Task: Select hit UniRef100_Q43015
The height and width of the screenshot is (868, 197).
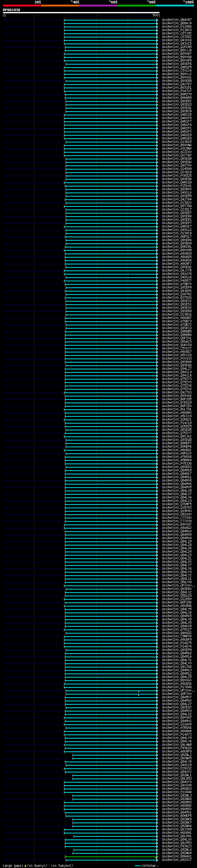Action: 177,43
